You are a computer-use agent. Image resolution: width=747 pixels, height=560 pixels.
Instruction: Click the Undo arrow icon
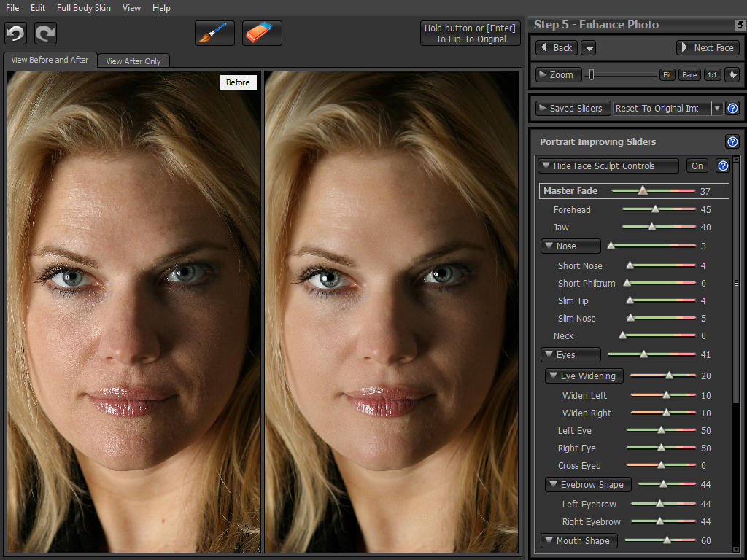coord(16,34)
